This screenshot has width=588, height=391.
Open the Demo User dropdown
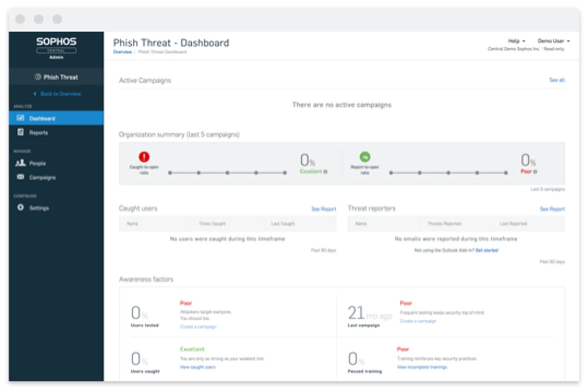click(x=553, y=41)
